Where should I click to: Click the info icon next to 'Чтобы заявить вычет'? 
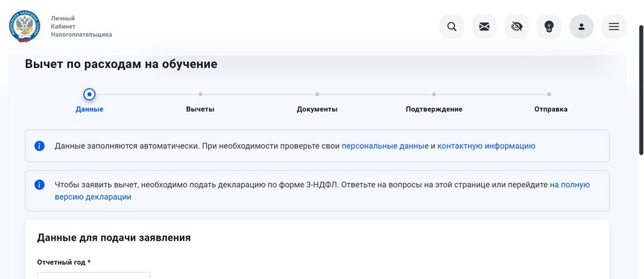(x=40, y=185)
